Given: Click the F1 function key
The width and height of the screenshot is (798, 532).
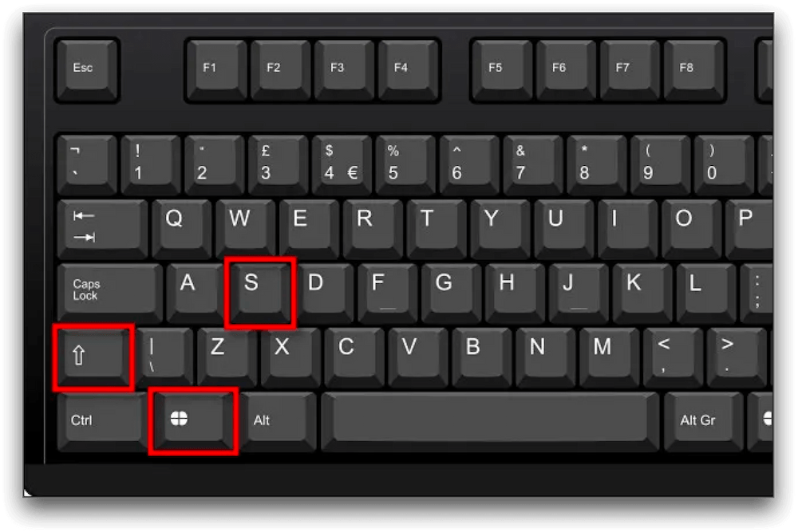Looking at the screenshot, I should (x=216, y=70).
